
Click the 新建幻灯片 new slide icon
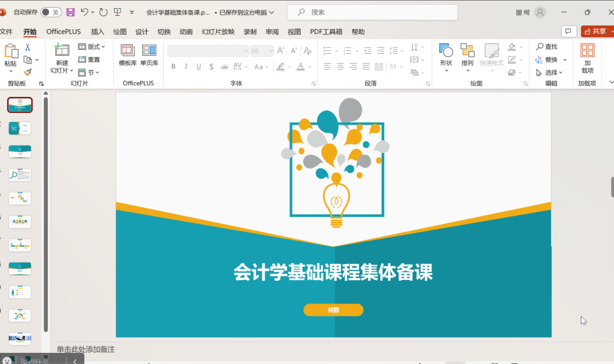point(62,51)
